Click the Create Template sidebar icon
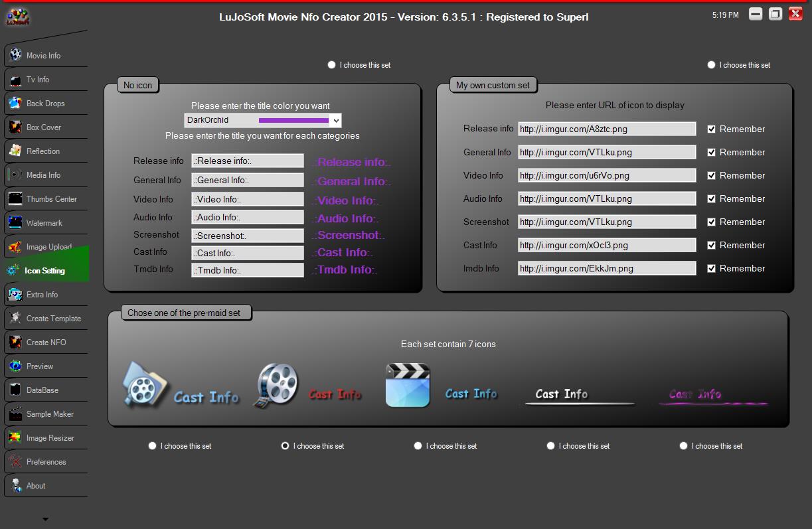Screen dimensions: 812x529 point(15,318)
